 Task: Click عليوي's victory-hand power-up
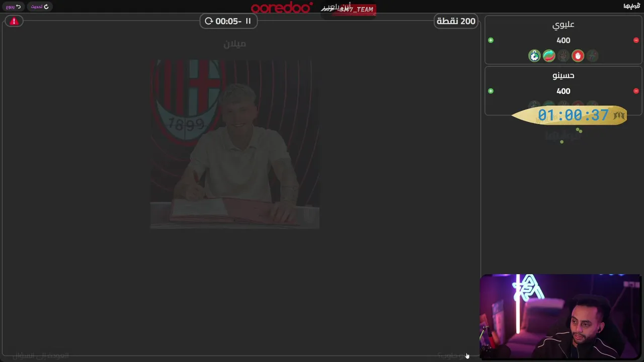coord(563,56)
